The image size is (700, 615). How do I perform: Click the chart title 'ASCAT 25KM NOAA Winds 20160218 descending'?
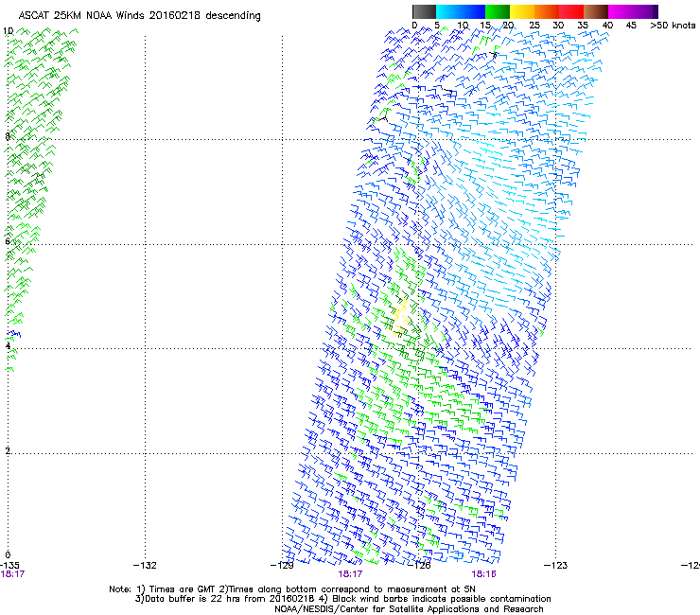tap(140, 15)
